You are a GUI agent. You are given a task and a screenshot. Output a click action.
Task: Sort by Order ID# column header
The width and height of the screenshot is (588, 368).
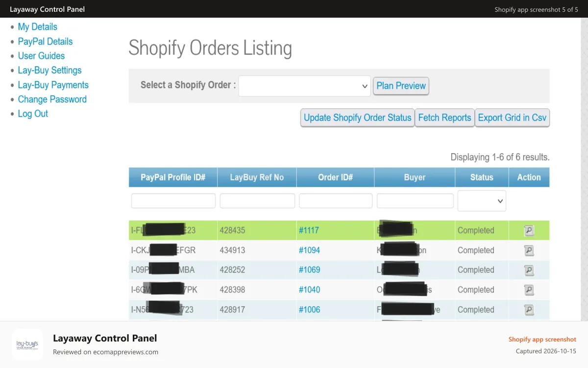pyautogui.click(x=335, y=178)
